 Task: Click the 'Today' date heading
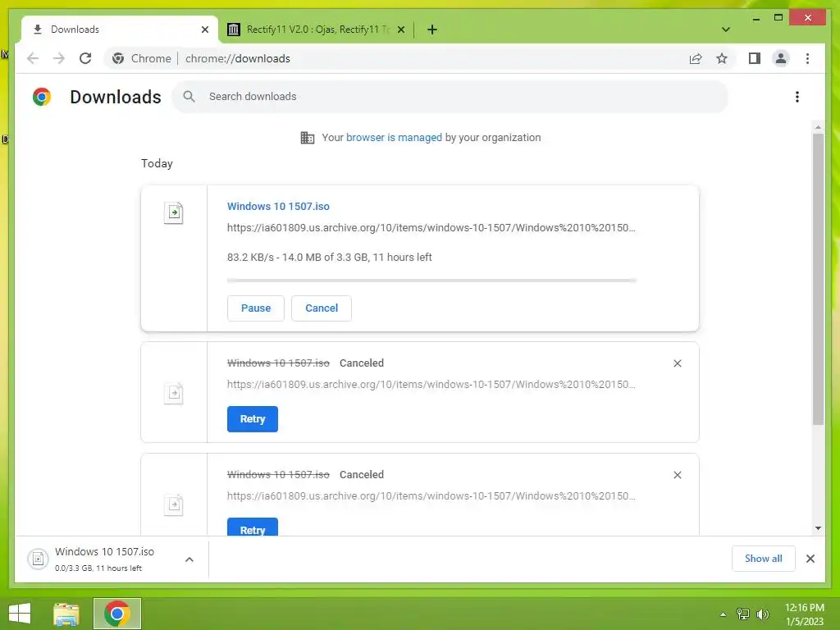[x=157, y=163]
